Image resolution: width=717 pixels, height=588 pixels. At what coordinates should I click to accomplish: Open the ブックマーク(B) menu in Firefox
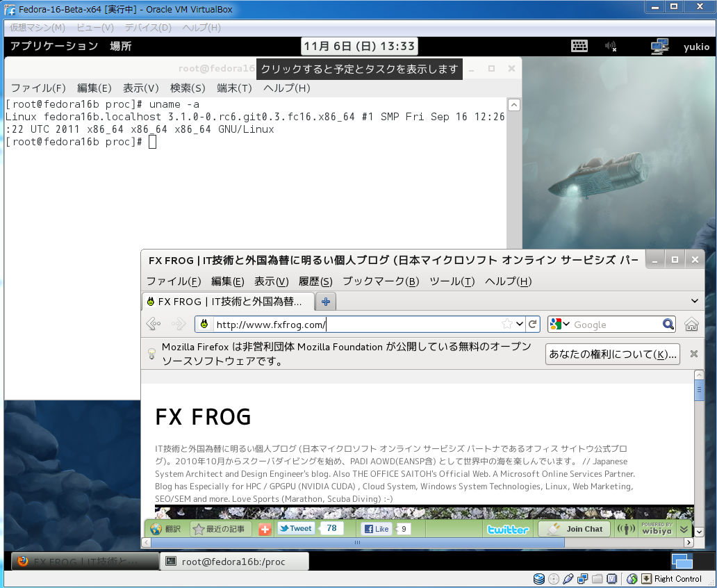381,281
